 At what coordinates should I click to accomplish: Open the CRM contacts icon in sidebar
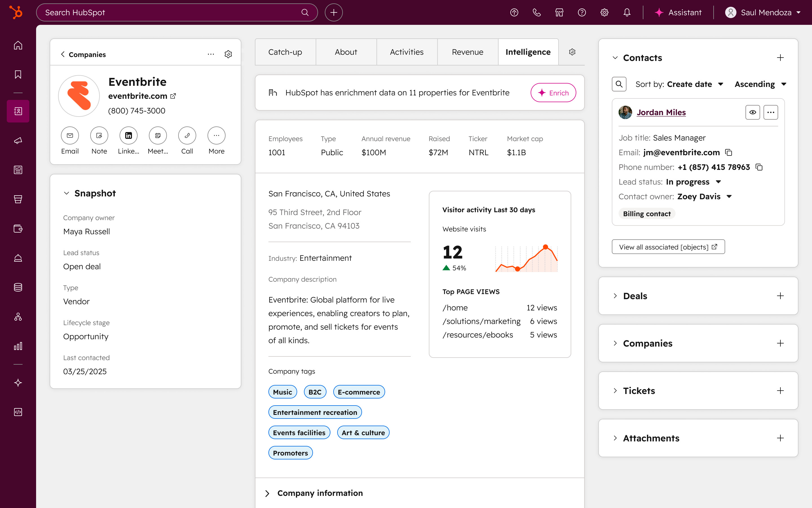[18, 111]
